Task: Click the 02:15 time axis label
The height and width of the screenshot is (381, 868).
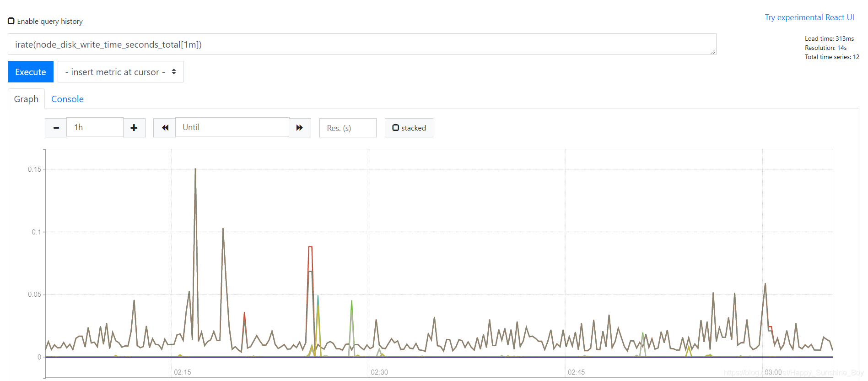Action: (x=183, y=372)
